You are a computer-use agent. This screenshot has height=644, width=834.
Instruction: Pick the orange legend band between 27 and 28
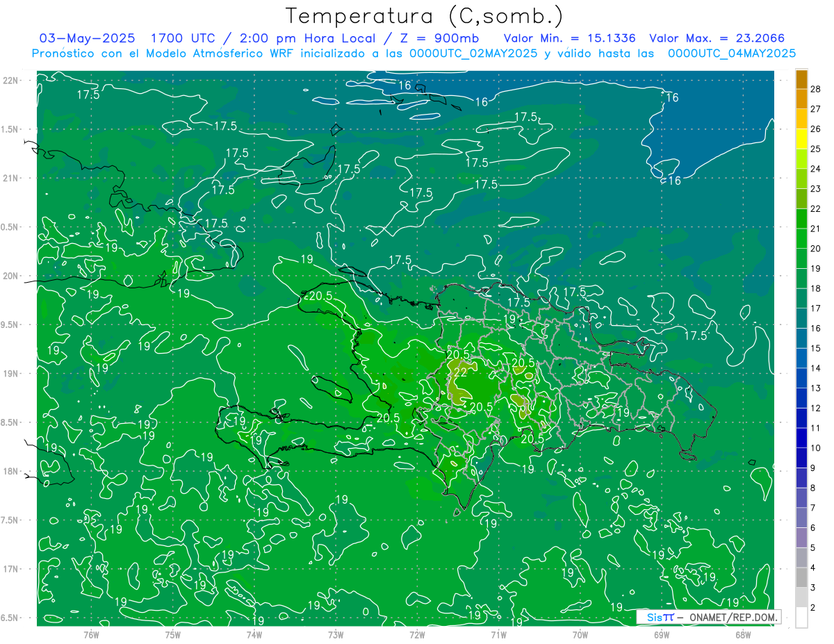[801, 99]
